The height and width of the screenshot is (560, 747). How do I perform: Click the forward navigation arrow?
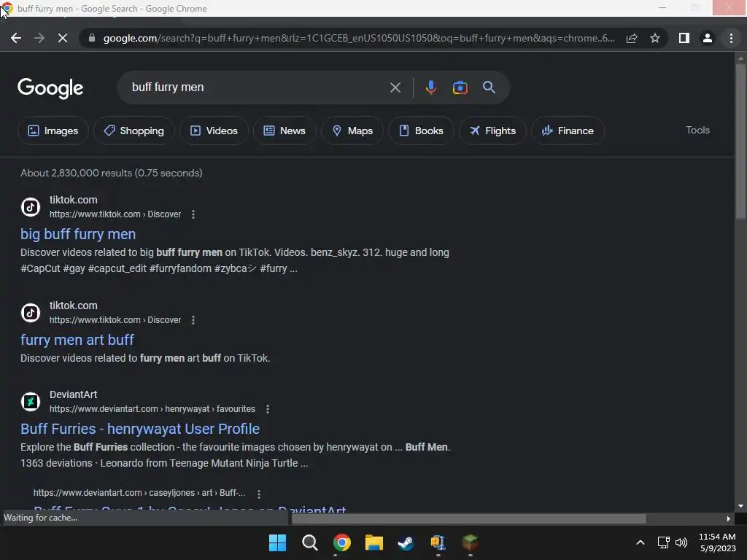point(39,38)
